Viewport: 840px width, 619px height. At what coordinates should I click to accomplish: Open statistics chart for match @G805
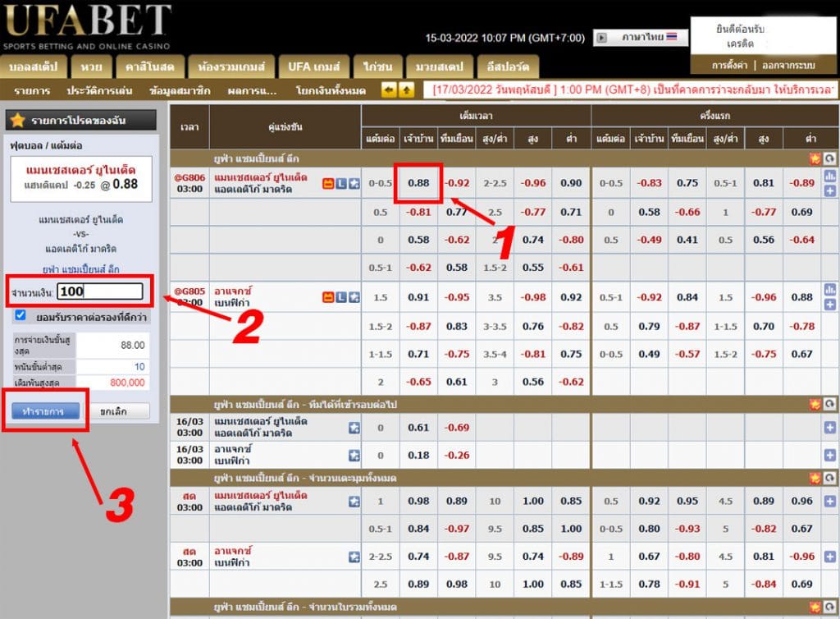(x=830, y=290)
